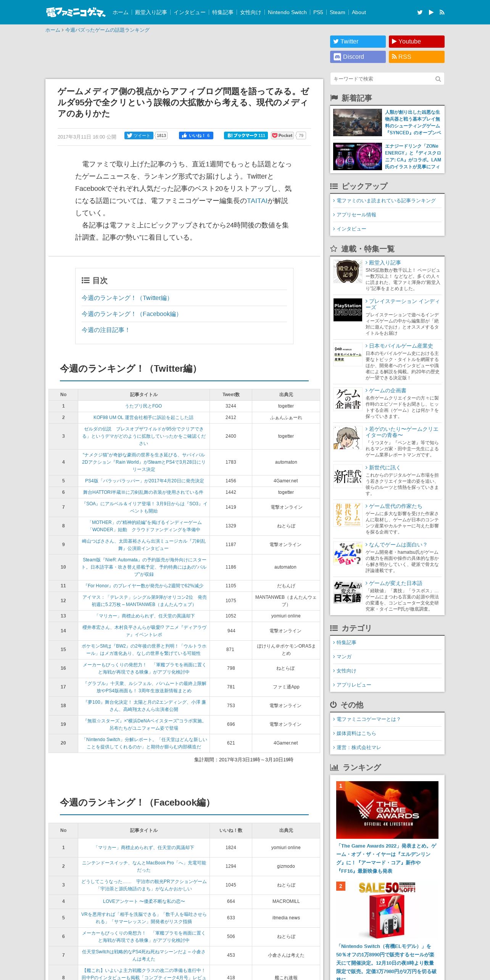Like the article with the いいね! button
The image size is (490, 980).
(196, 135)
